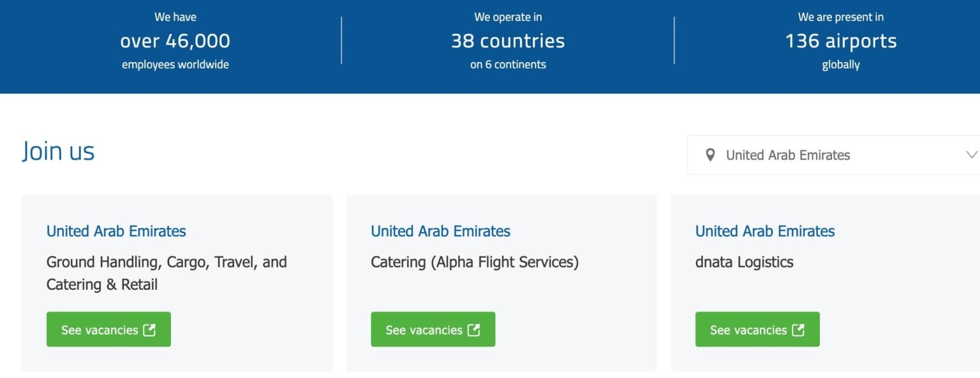Click the chevron arrow on the country selector

[x=970, y=155]
